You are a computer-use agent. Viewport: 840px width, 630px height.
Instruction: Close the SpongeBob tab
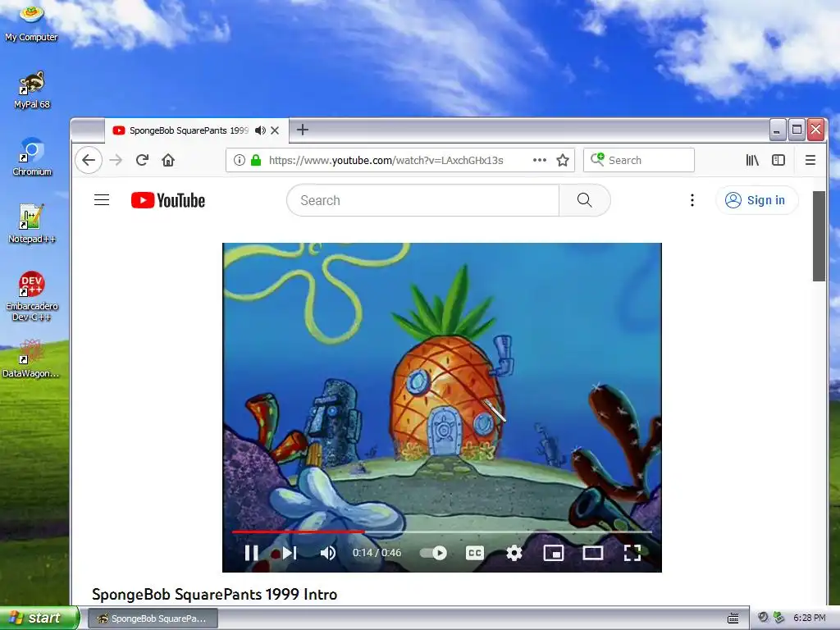point(275,130)
